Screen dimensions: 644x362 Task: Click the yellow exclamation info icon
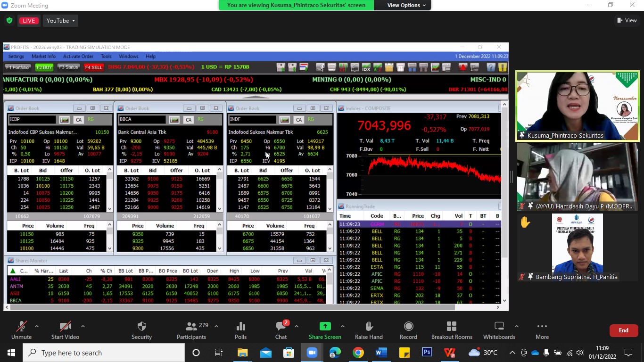coord(503,67)
